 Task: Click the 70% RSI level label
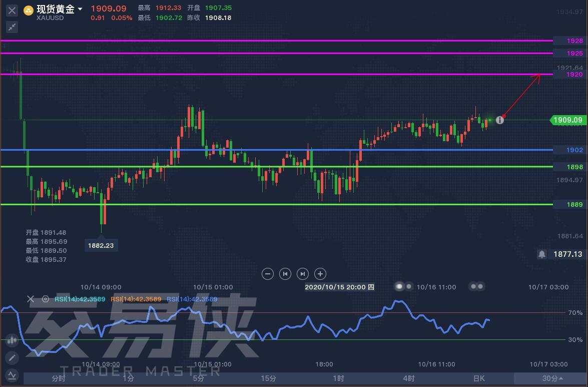575,312
